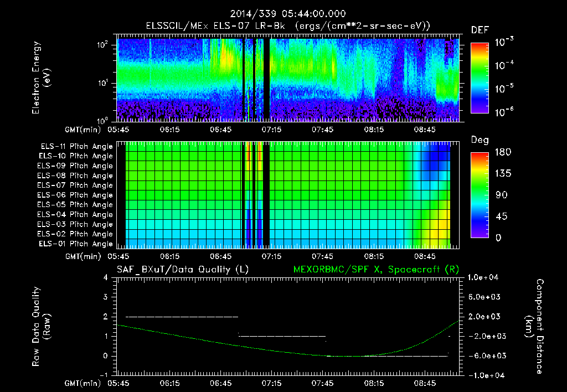This screenshot has width=567, height=392.
Task: Select the ELS-09 Pitch Angle row label
Action: point(75,166)
